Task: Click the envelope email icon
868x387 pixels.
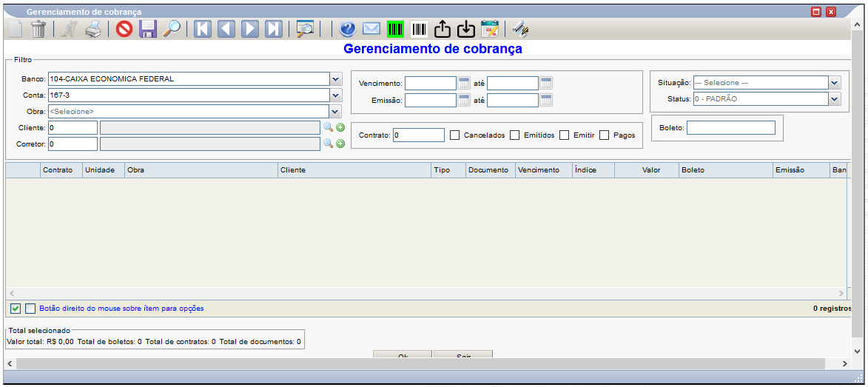Action: pos(371,29)
